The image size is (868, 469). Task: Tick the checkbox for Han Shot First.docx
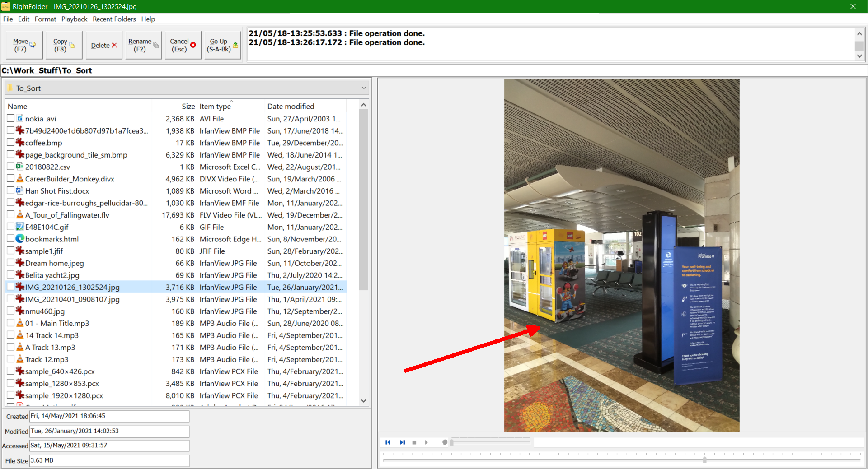tap(11, 190)
